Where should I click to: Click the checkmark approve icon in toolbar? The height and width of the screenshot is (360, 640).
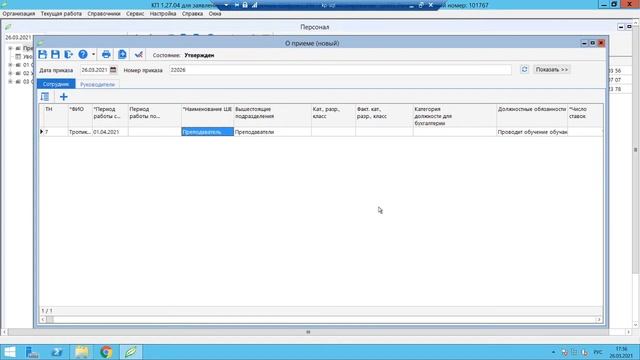[x=139, y=54]
